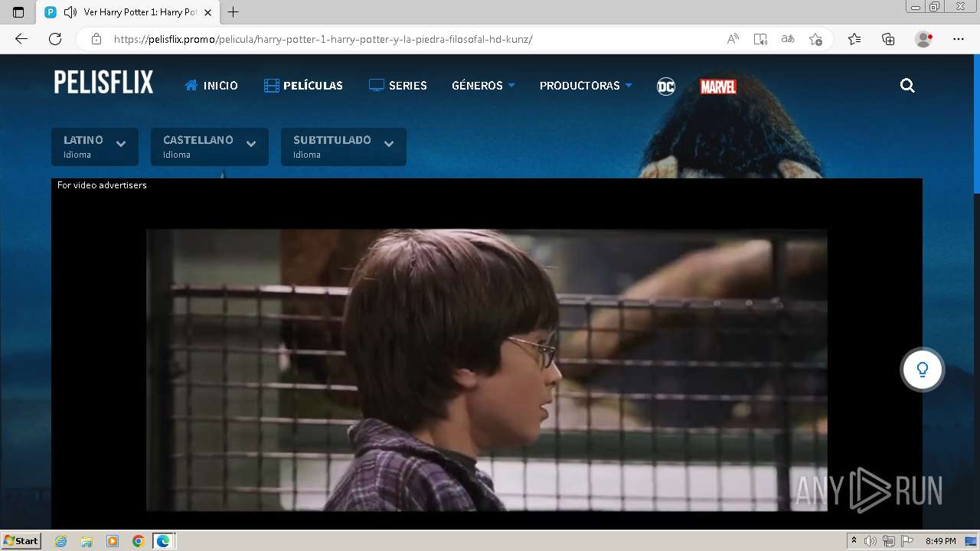
Task: Close the Harry Potter browser tab
Action: click(207, 12)
